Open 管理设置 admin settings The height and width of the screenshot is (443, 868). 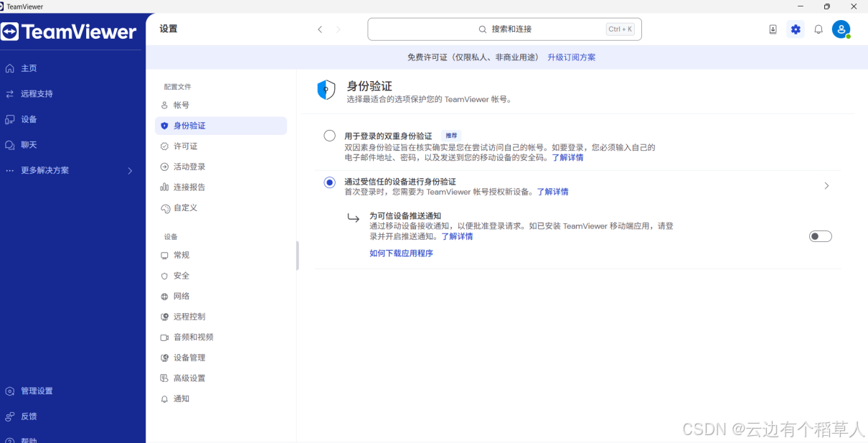click(x=37, y=391)
